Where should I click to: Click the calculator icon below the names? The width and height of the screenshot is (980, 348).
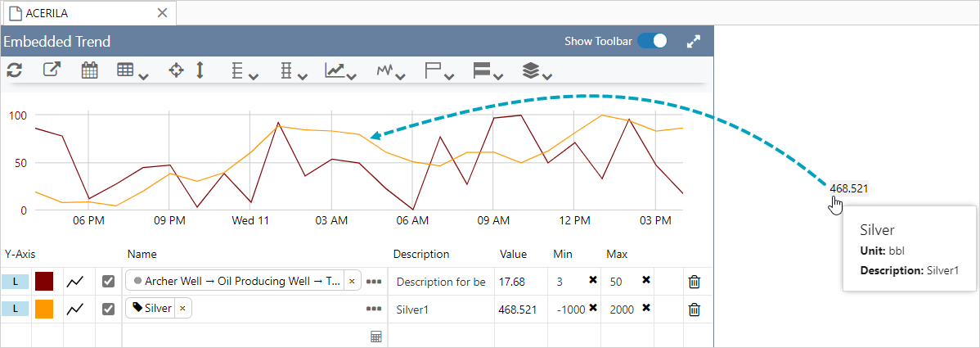pos(375,337)
